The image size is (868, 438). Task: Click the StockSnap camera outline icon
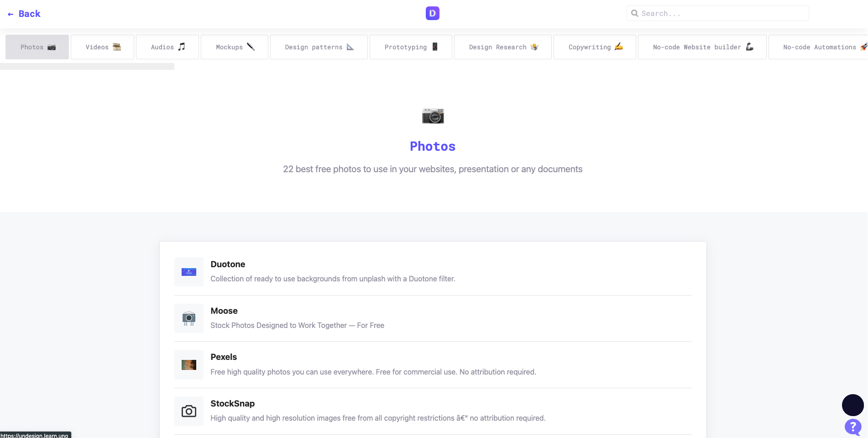click(x=189, y=411)
